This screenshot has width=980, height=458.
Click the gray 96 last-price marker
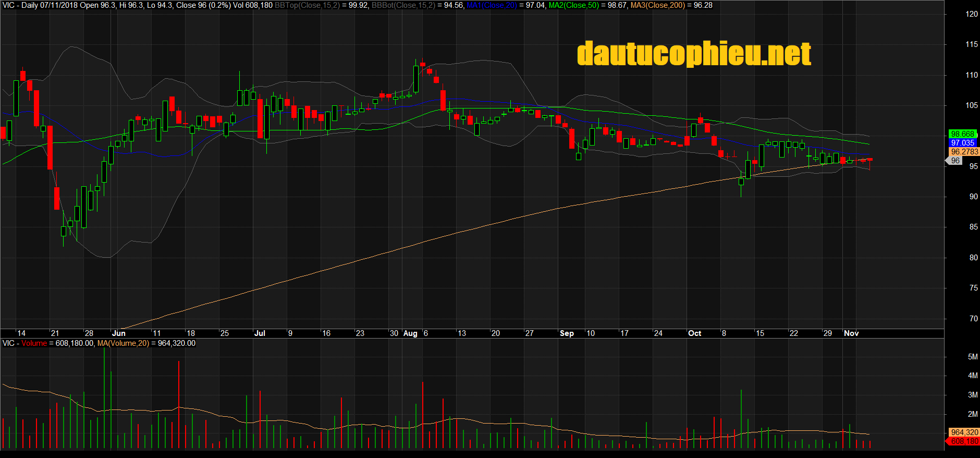tap(955, 161)
